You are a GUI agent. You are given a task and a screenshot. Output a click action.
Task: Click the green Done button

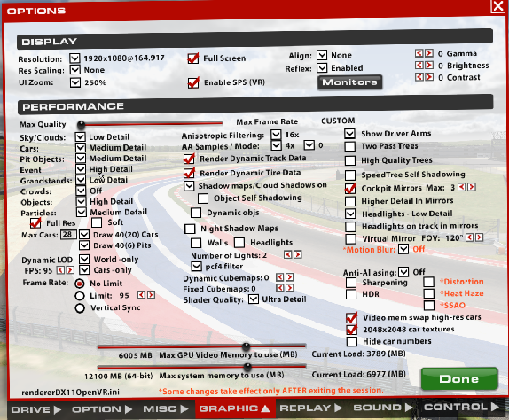(x=459, y=379)
